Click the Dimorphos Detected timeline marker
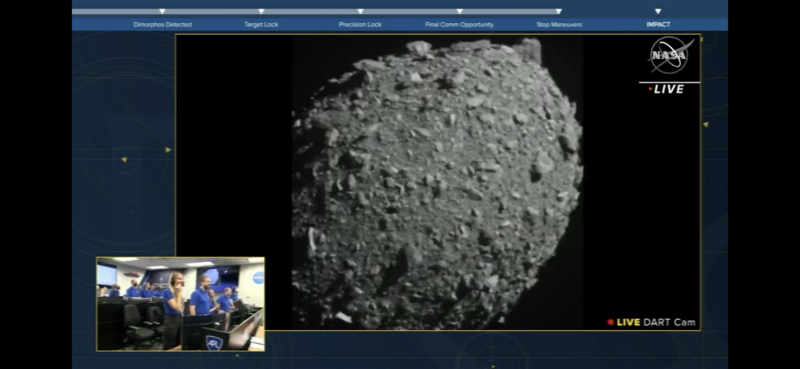This screenshot has height=369, width=800. point(162,11)
